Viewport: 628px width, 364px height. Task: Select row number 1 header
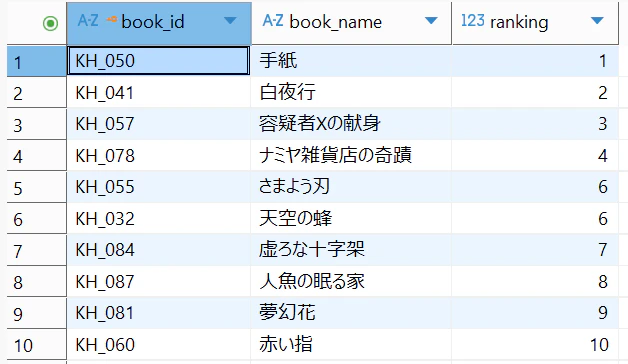click(36, 61)
